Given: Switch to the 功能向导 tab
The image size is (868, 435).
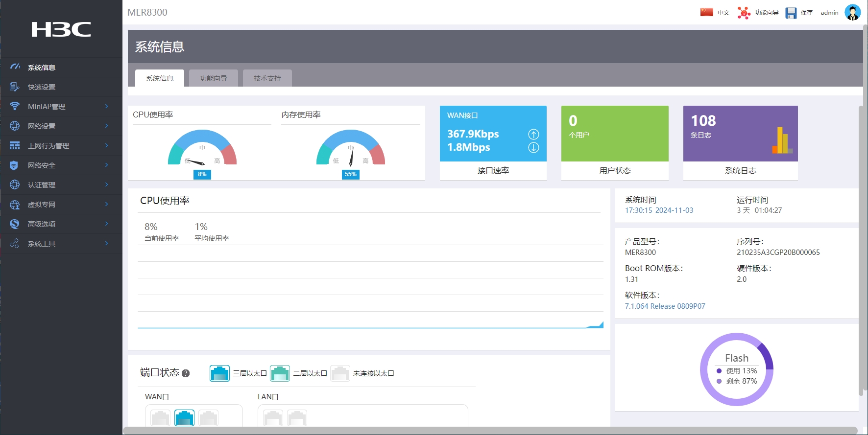Looking at the screenshot, I should pyautogui.click(x=214, y=78).
